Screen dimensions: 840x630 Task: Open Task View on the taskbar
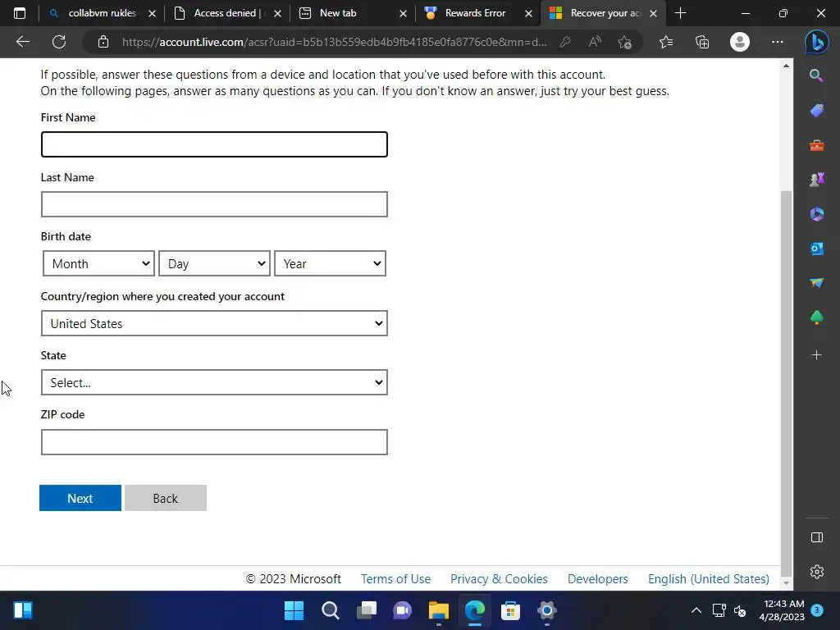(367, 610)
